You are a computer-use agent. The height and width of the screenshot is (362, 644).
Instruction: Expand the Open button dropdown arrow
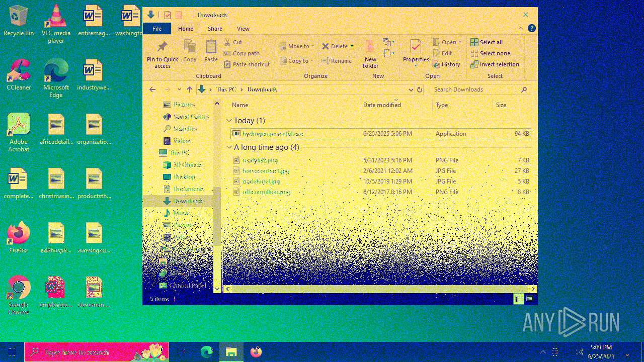click(460, 42)
